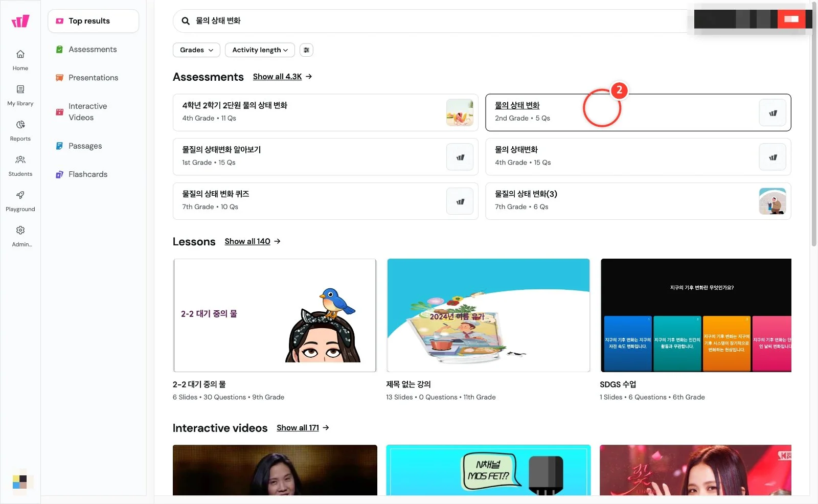Open the 2-2 대기 중의 물 lesson thumbnail
The image size is (818, 504).
(275, 315)
